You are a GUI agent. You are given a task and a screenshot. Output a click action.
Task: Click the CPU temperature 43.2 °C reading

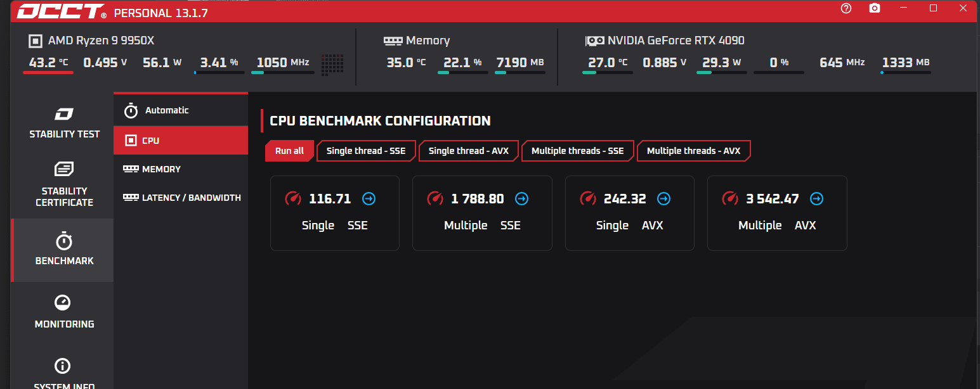click(48, 63)
